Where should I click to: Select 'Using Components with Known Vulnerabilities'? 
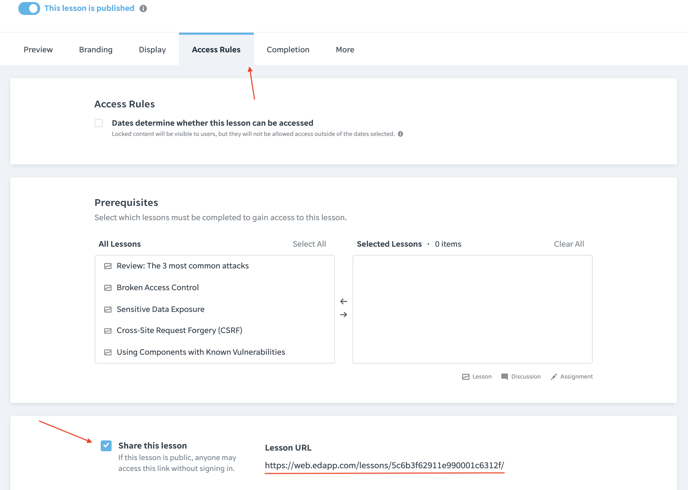tap(215, 352)
